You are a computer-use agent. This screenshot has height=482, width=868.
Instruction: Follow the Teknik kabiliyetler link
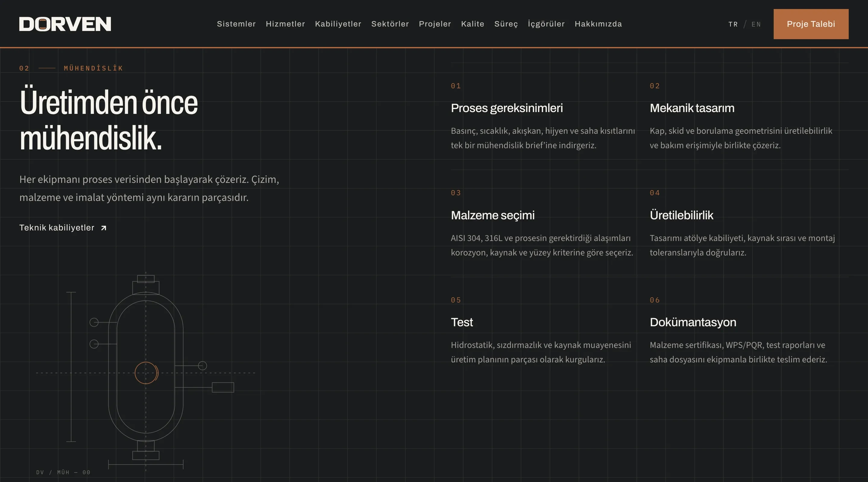(63, 228)
